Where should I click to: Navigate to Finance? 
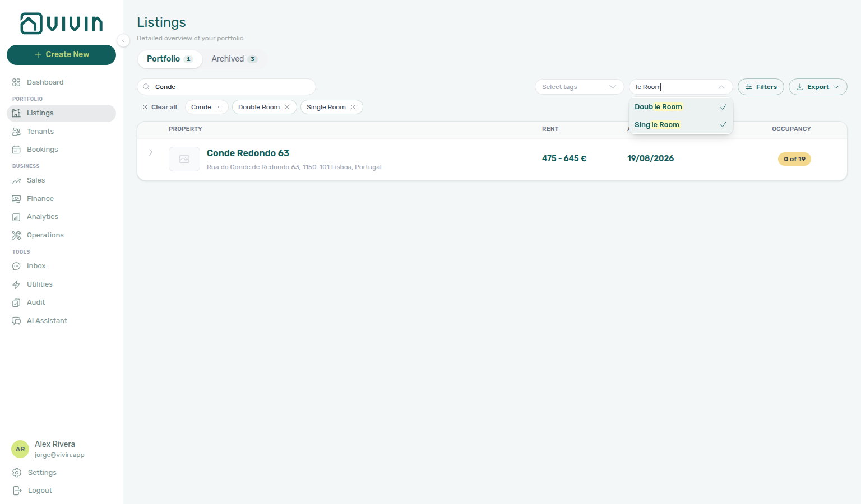tap(61, 199)
